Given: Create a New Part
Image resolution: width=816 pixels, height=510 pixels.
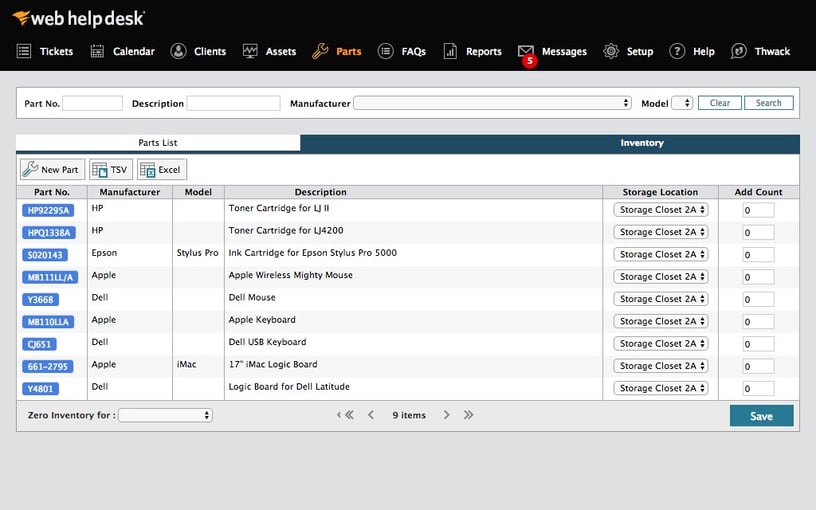Looking at the screenshot, I should point(52,170).
